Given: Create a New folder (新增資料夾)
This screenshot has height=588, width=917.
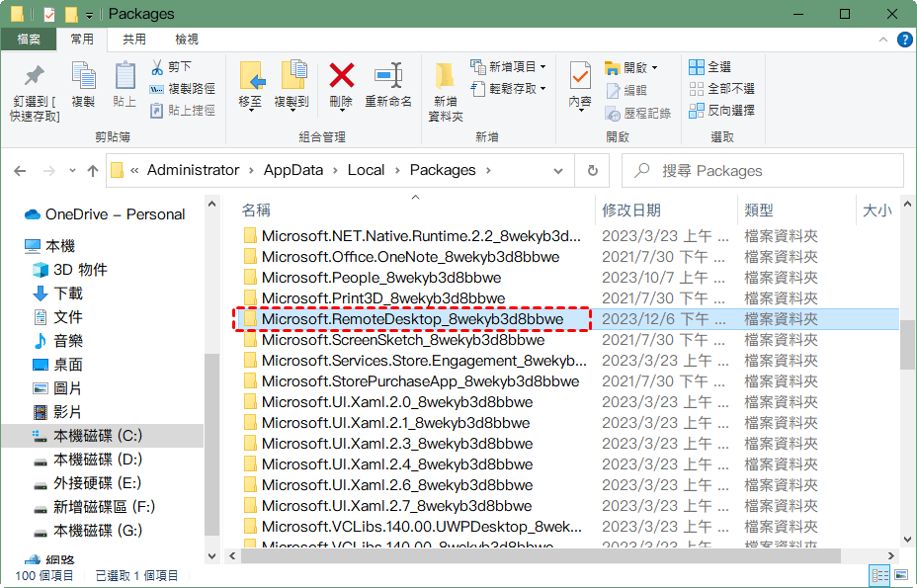Looking at the screenshot, I should pos(445,92).
